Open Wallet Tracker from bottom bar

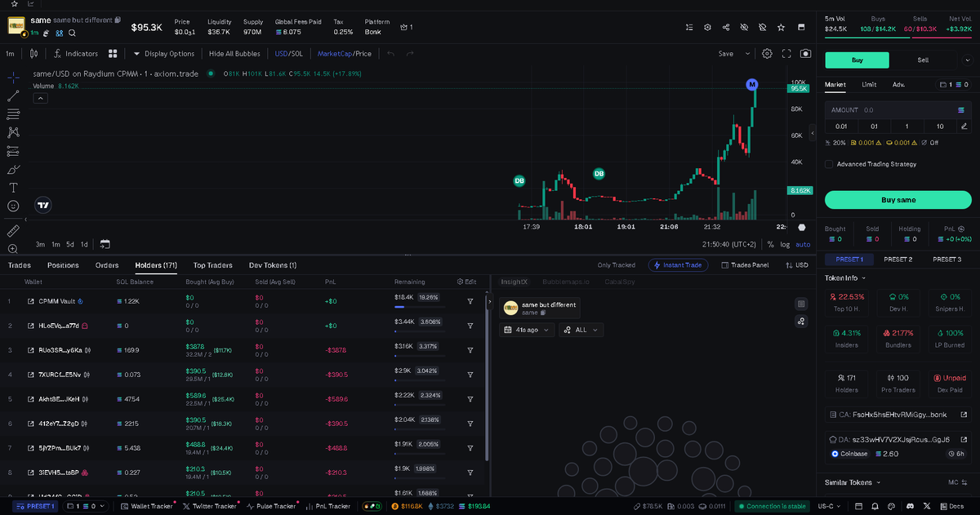pos(147,506)
